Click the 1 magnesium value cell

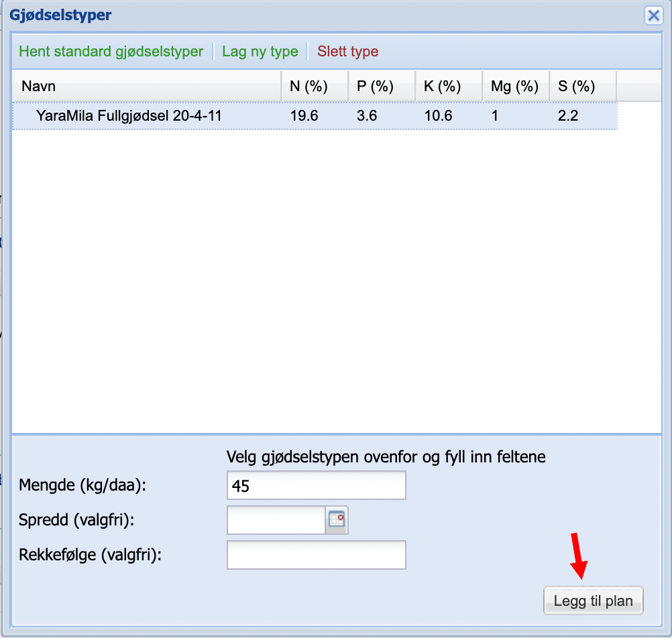tap(516, 116)
